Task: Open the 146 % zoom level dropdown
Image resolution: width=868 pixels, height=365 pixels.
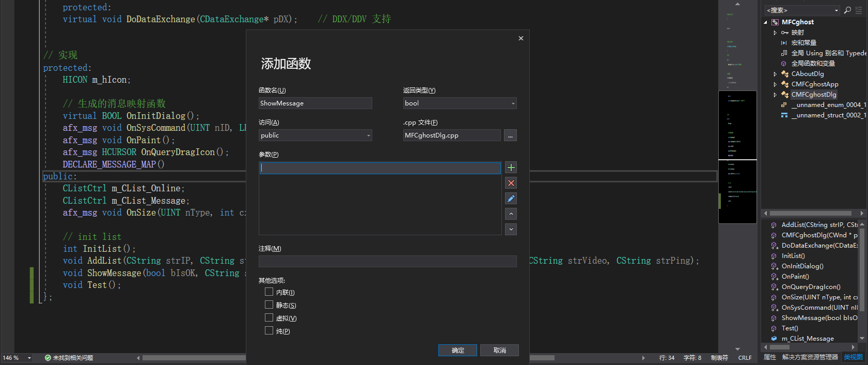Action: click(29, 358)
